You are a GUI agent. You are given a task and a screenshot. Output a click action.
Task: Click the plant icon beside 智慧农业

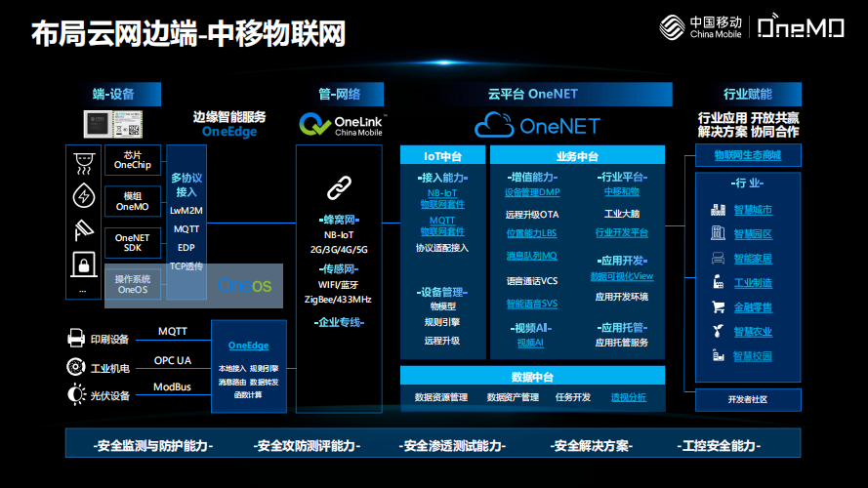pos(718,331)
